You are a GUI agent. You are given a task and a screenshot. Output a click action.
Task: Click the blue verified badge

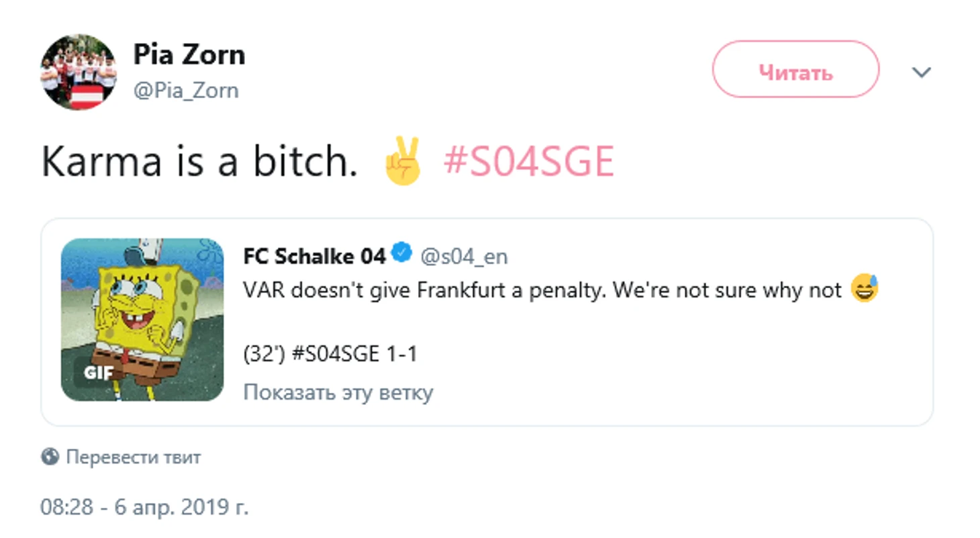[402, 255]
